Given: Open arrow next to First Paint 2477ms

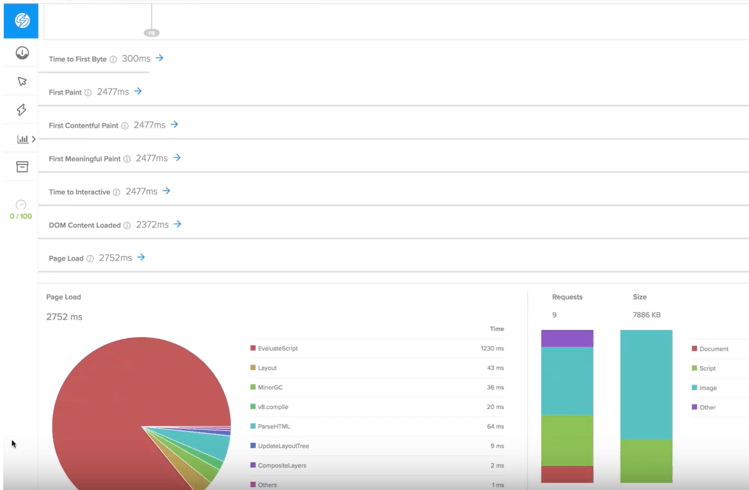Looking at the screenshot, I should 138,91.
